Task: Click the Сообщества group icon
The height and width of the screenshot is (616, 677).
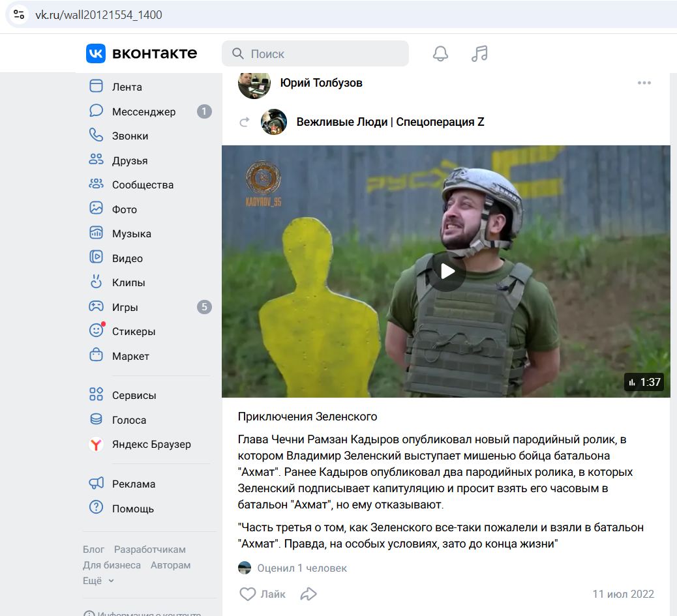Action: tap(96, 184)
